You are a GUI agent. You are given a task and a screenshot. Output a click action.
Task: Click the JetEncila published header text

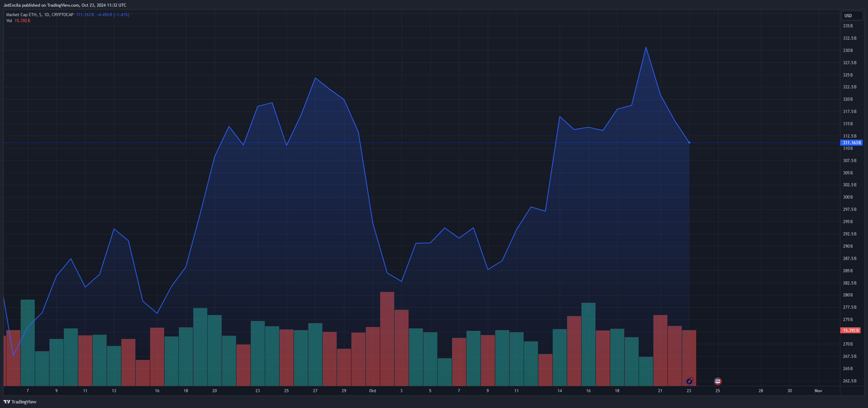65,5
